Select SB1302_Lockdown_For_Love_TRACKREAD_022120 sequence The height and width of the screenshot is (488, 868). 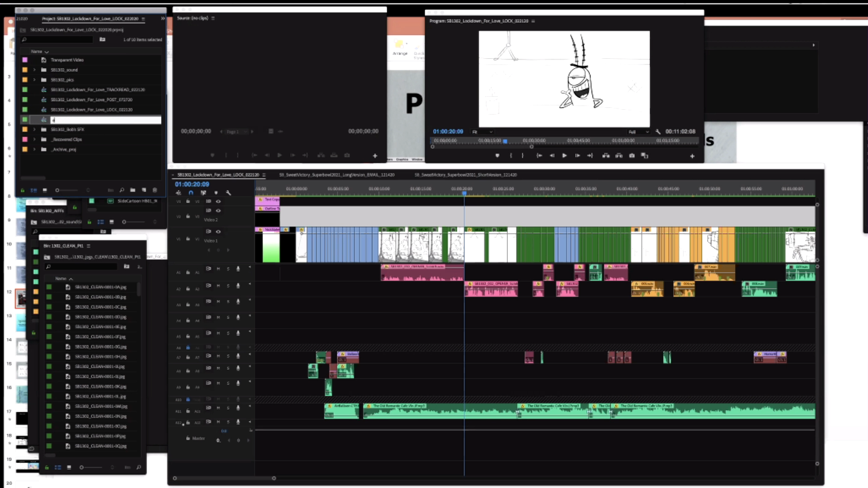[97, 90]
